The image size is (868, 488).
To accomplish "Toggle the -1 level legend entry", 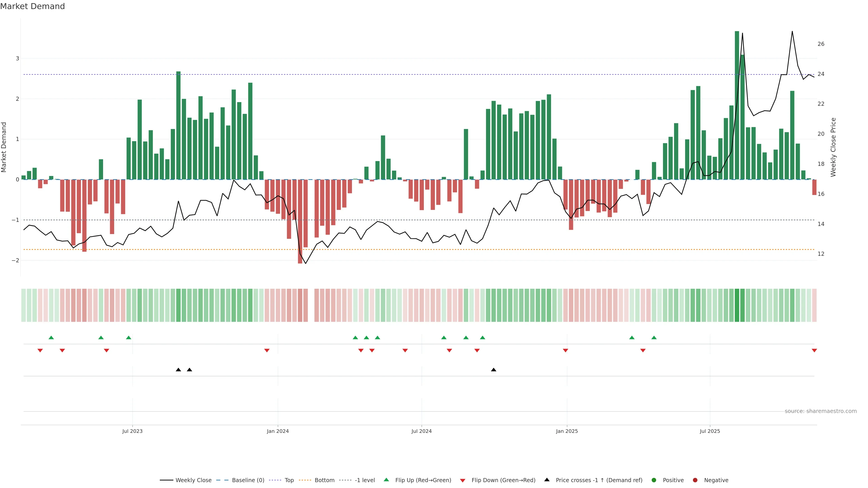I will 365,480.
